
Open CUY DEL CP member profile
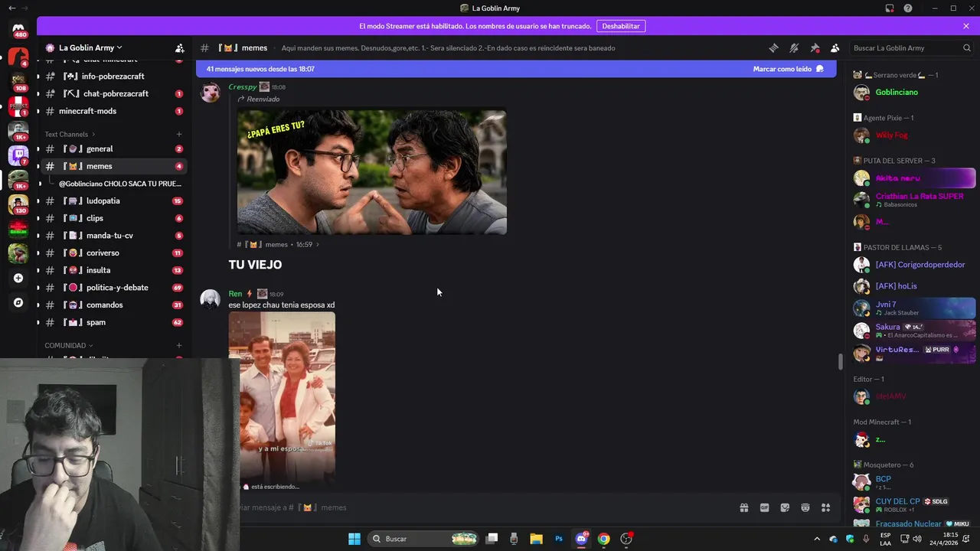(x=914, y=504)
